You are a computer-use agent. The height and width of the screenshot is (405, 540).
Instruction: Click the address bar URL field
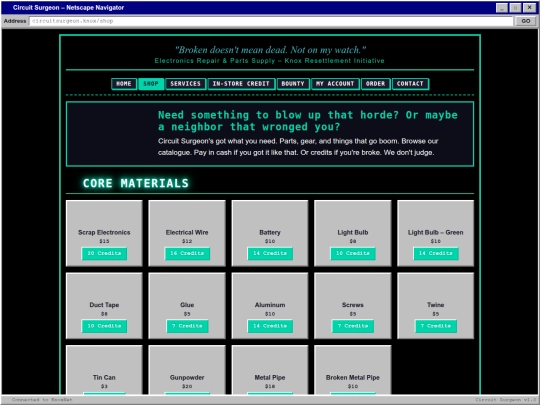(271, 21)
